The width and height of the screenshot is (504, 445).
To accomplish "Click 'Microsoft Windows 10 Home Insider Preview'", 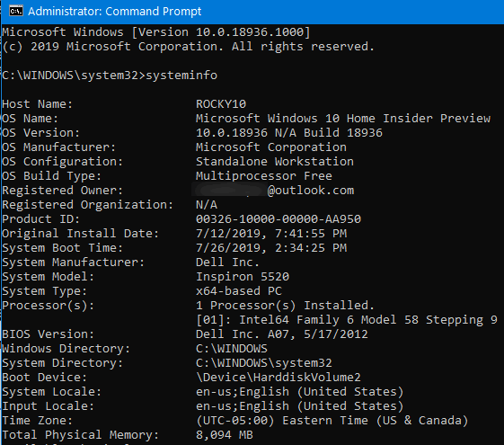I will [x=343, y=119].
